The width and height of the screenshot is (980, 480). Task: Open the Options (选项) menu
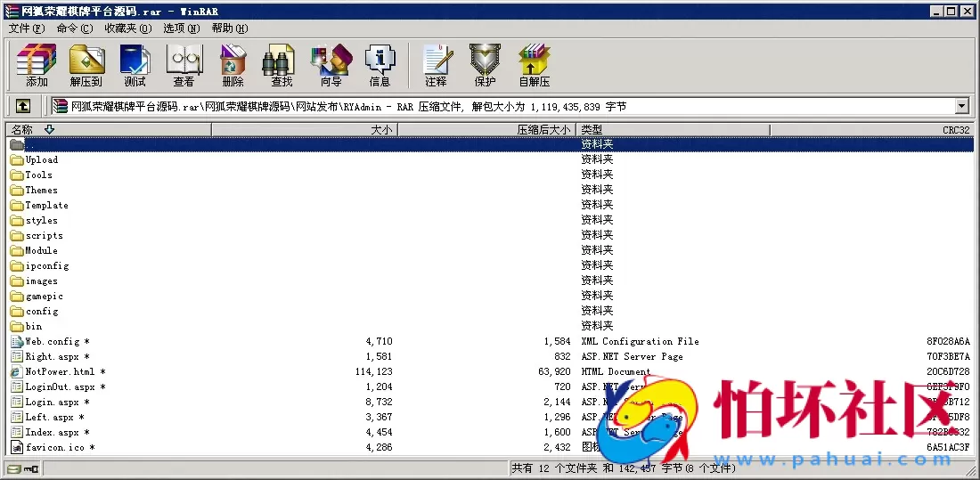click(181, 28)
